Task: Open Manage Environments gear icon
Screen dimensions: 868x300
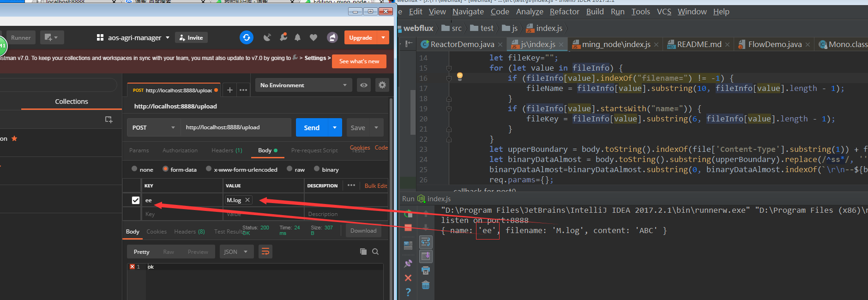Action: click(382, 85)
